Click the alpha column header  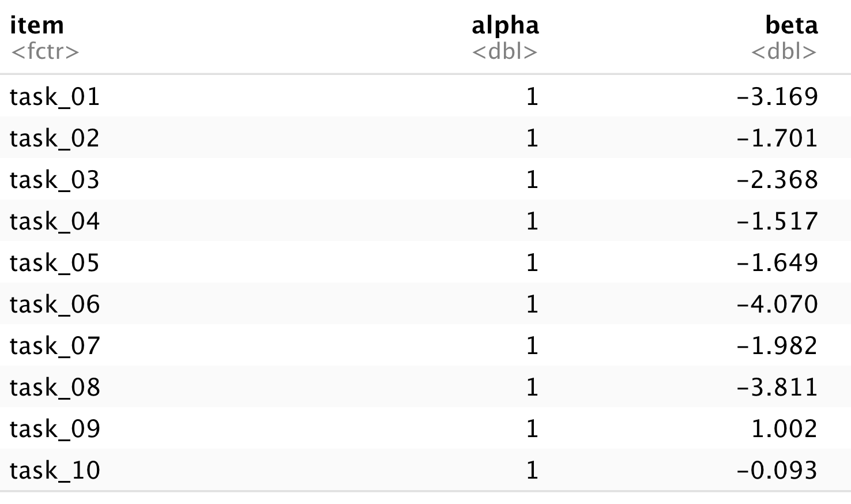tap(505, 26)
